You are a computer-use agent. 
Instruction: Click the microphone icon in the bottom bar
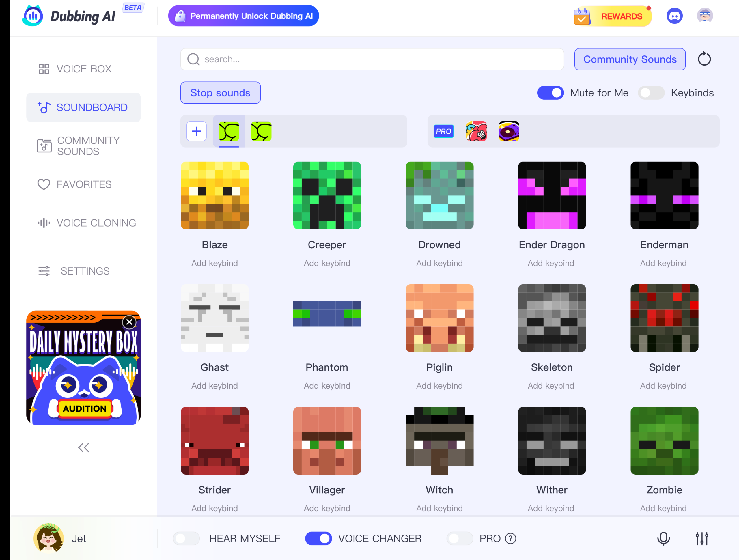point(663,538)
